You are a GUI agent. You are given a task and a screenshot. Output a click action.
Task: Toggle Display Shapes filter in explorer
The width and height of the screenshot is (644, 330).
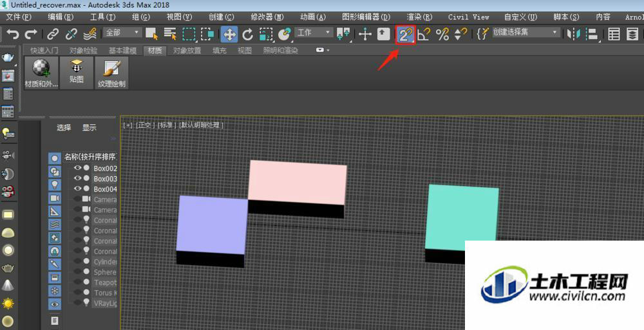tap(55, 172)
